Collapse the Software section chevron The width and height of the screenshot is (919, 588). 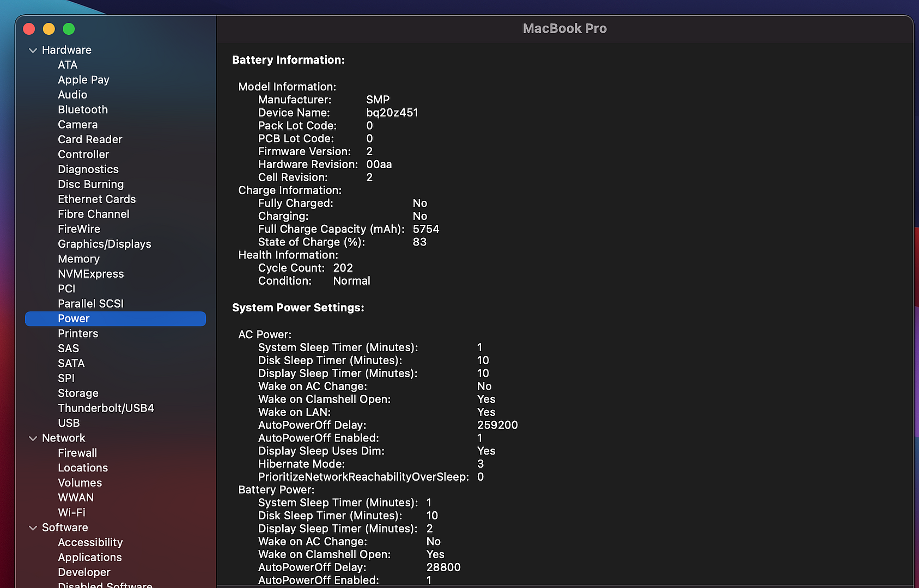(x=33, y=528)
